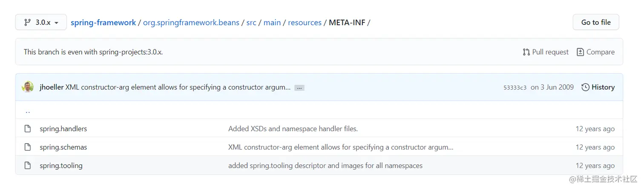This screenshot has width=644, height=190.
Task: Open the spring.tooling file
Action: point(61,165)
